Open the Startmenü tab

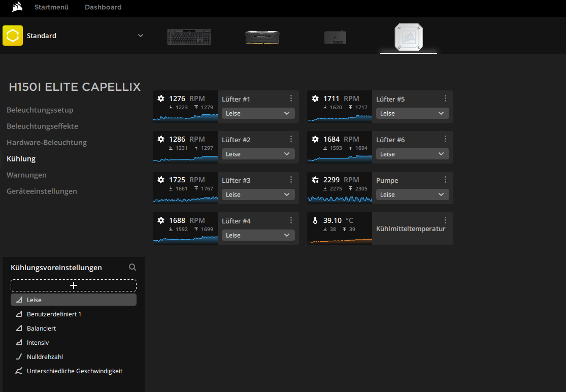(x=51, y=7)
